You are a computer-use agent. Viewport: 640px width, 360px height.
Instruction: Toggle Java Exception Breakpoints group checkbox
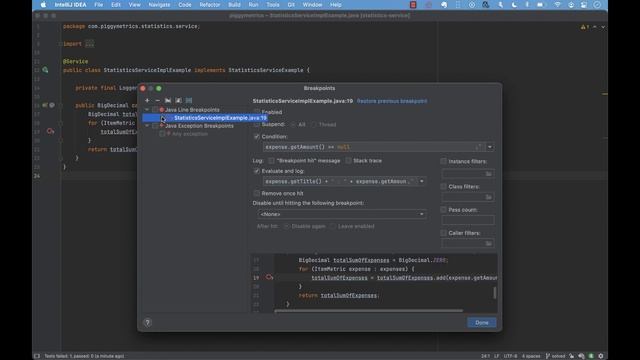pos(155,126)
